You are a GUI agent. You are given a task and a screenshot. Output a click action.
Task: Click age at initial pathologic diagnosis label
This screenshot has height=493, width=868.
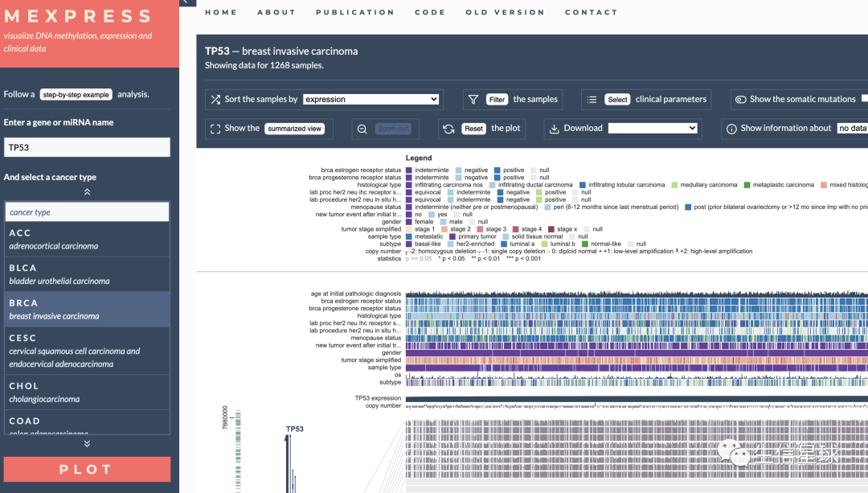(356, 294)
